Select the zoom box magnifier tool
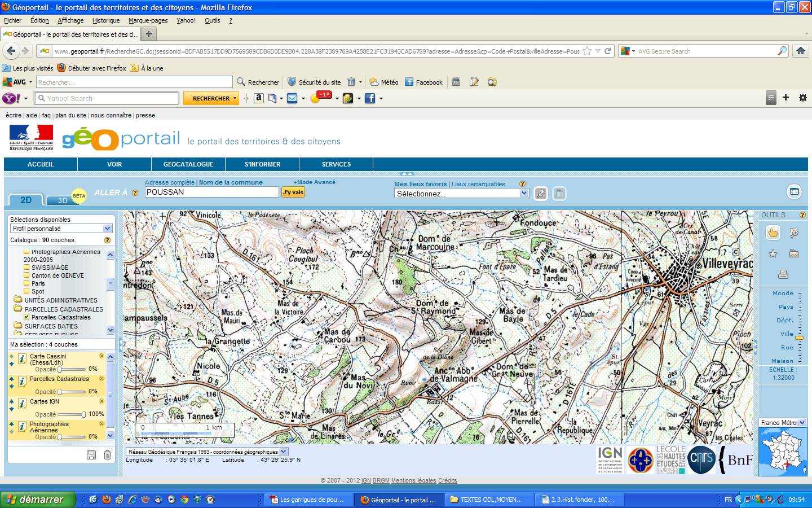 click(794, 233)
